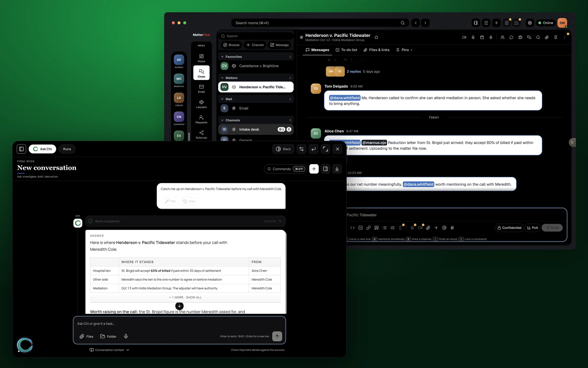Toggle the Black theme in Ask Chi
Image resolution: width=588 pixels, height=368 pixels.
(283, 149)
